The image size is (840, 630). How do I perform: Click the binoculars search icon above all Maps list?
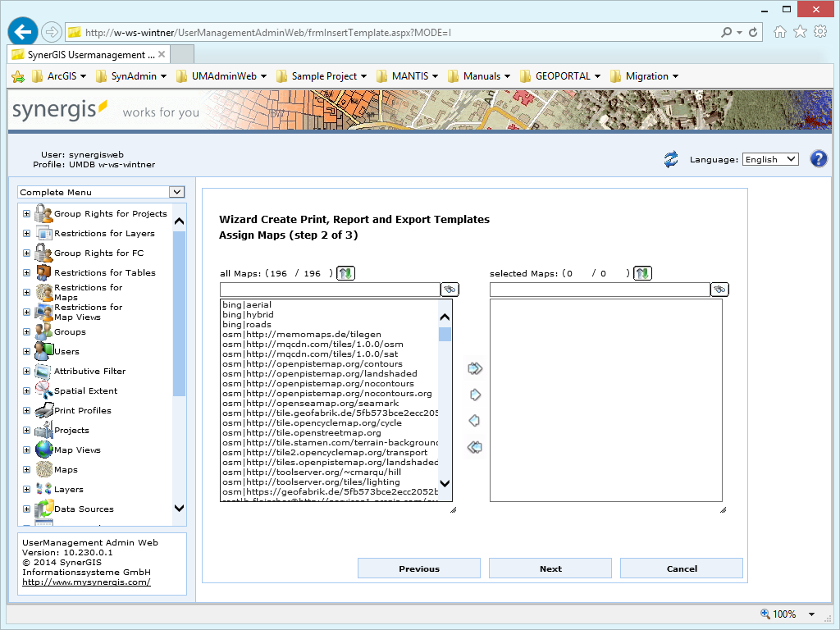(x=450, y=289)
